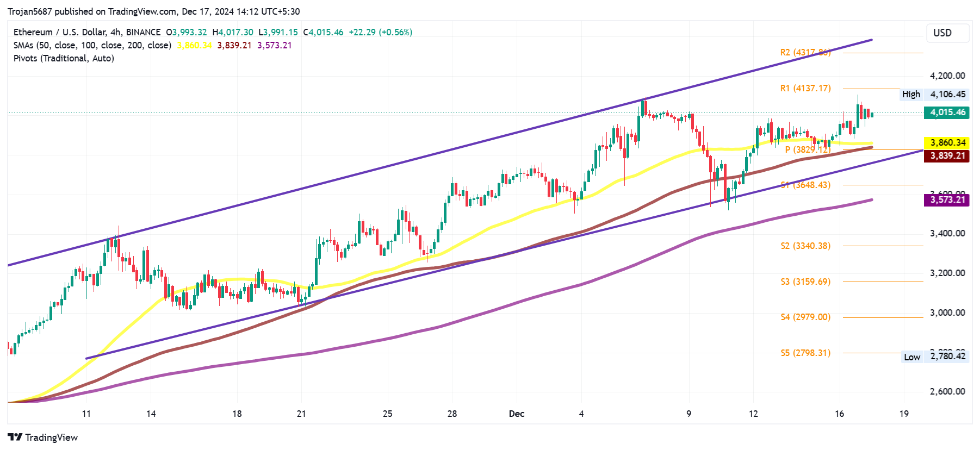Viewport: 980px width, 450px height.
Task: Click the 19 date on the time axis
Action: pyautogui.click(x=904, y=414)
